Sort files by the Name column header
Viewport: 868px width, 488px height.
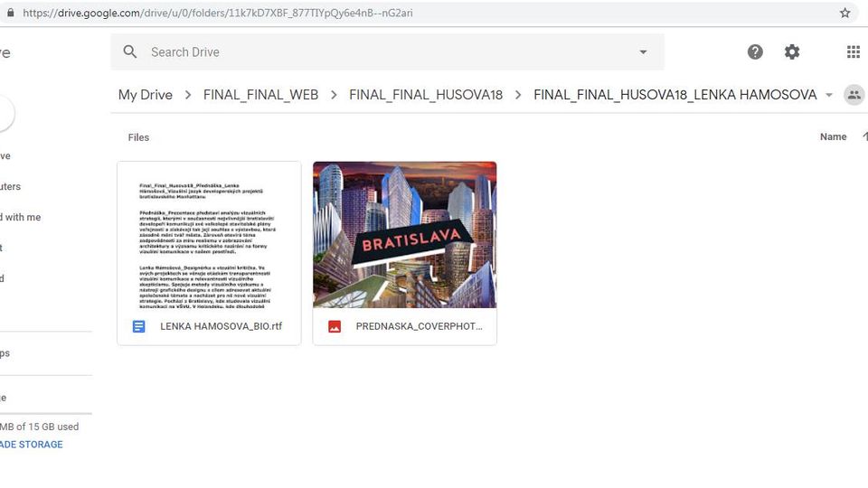[833, 137]
